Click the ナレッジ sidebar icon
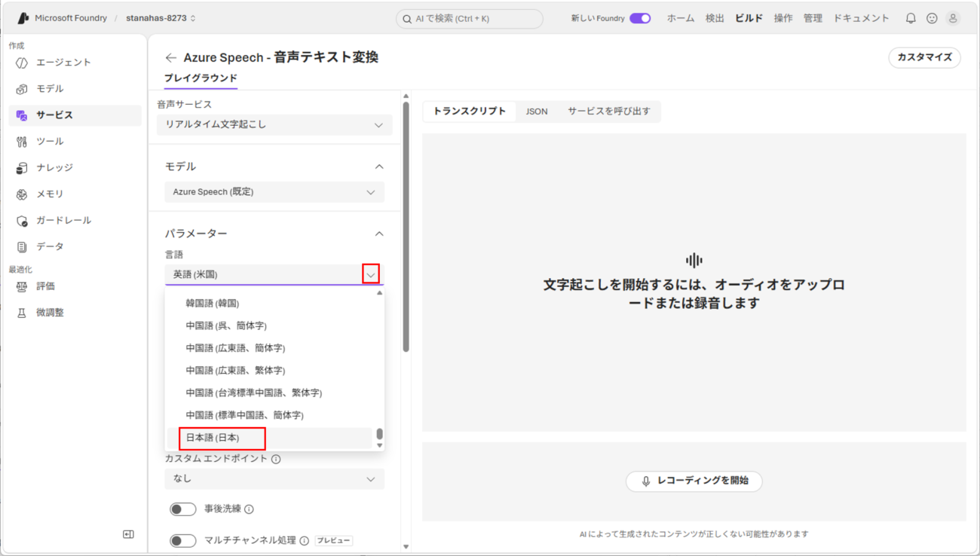The image size is (980, 556). tap(22, 168)
